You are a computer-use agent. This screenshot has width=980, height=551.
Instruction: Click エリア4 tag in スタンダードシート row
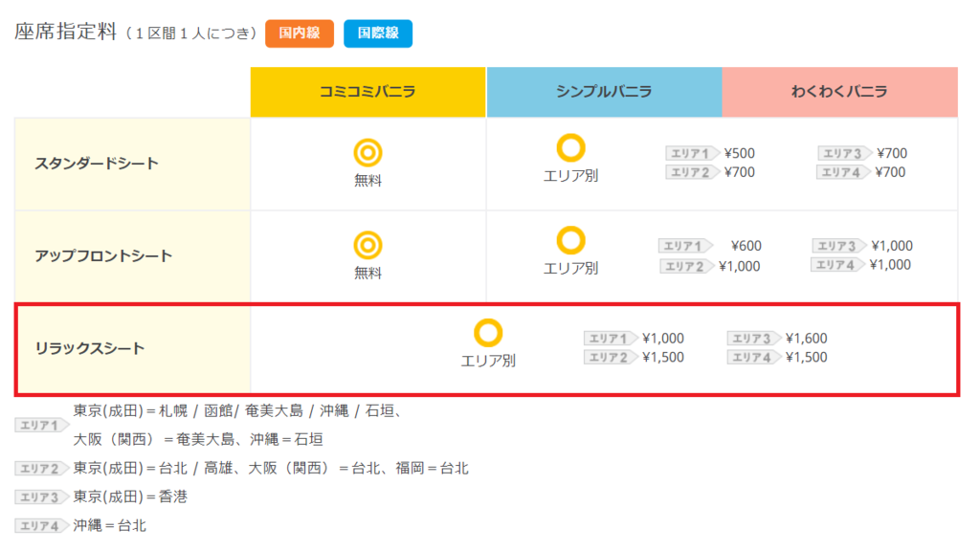843,172
